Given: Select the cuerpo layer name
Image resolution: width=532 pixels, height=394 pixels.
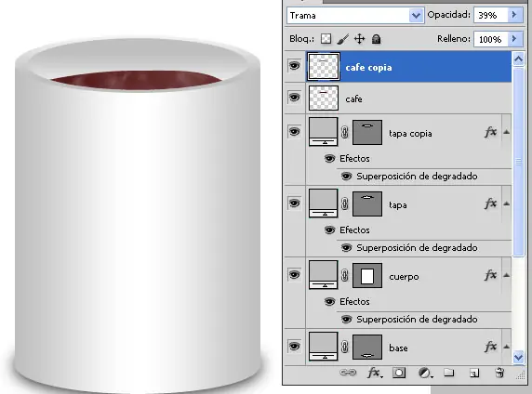Looking at the screenshot, I should point(404,277).
